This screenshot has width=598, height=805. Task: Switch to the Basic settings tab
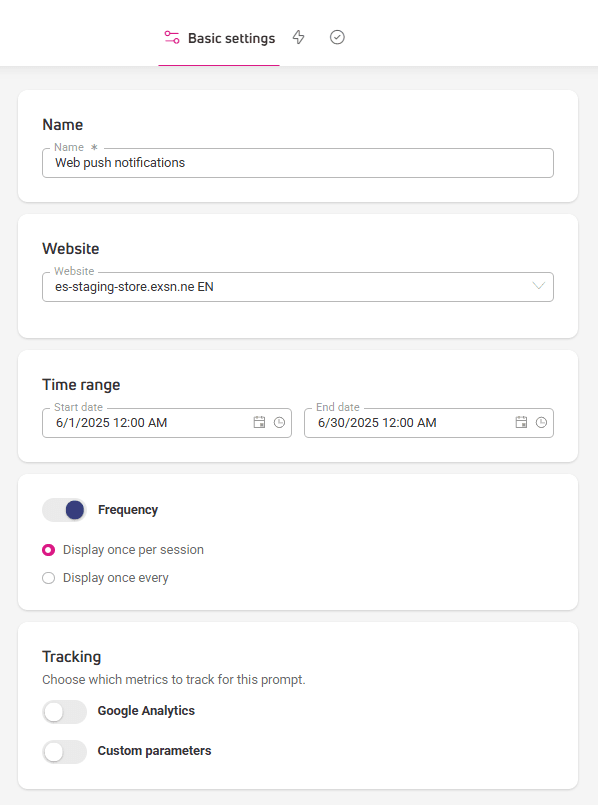point(219,38)
